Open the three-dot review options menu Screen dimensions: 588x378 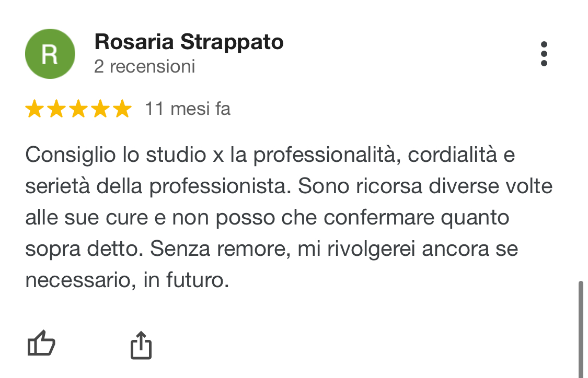[x=545, y=54]
